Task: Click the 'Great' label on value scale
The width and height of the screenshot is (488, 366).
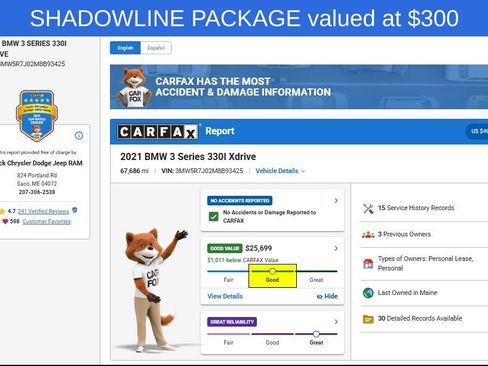Action: click(x=316, y=280)
